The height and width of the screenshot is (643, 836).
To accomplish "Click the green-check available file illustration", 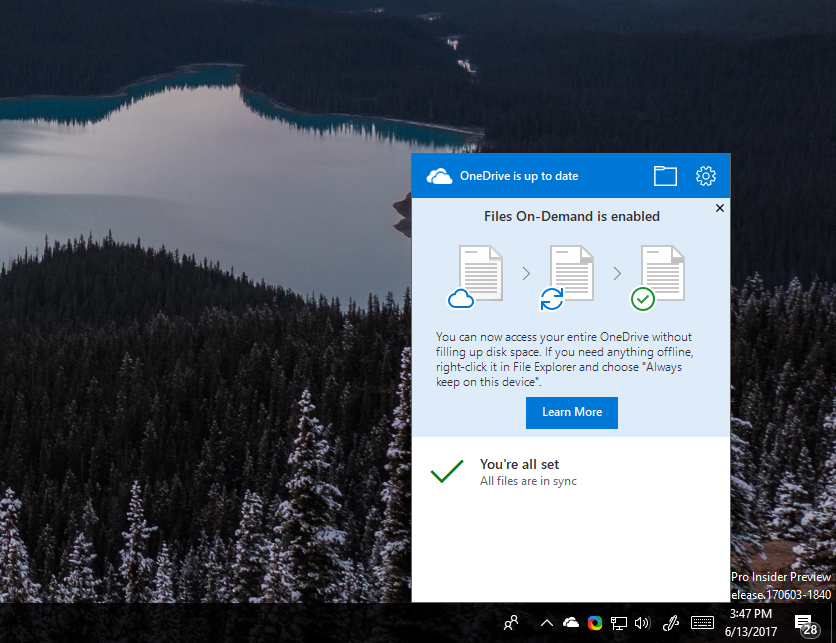I will pyautogui.click(x=658, y=277).
